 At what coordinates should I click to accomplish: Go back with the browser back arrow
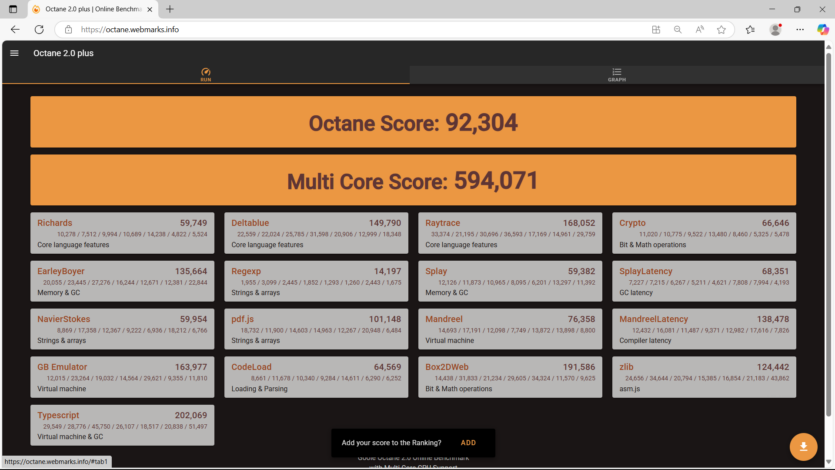pos(15,30)
